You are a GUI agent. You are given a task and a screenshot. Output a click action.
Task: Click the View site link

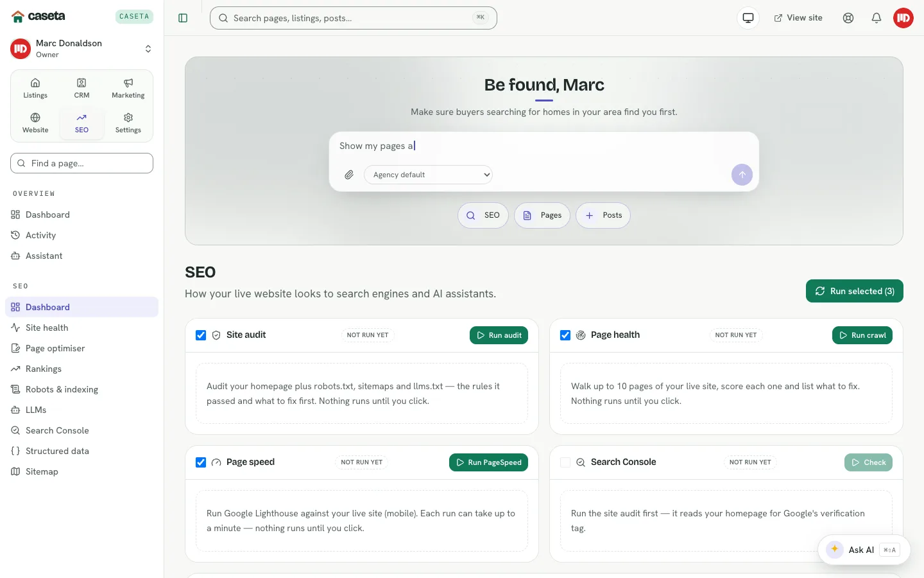[798, 18]
